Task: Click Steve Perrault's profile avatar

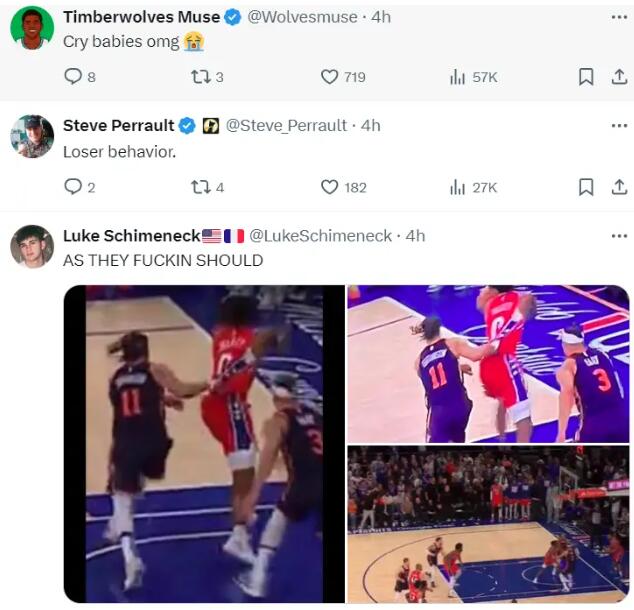Action: 32,136
